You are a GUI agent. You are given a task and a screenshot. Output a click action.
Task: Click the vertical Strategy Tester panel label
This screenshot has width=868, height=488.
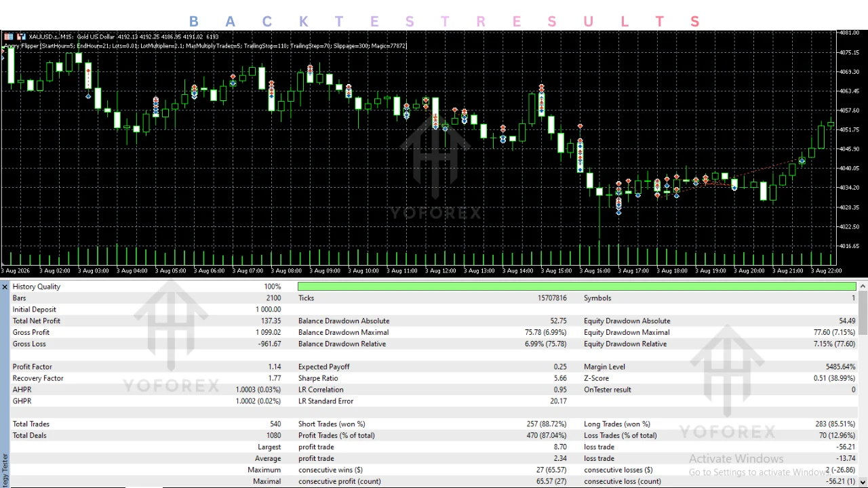point(5,470)
